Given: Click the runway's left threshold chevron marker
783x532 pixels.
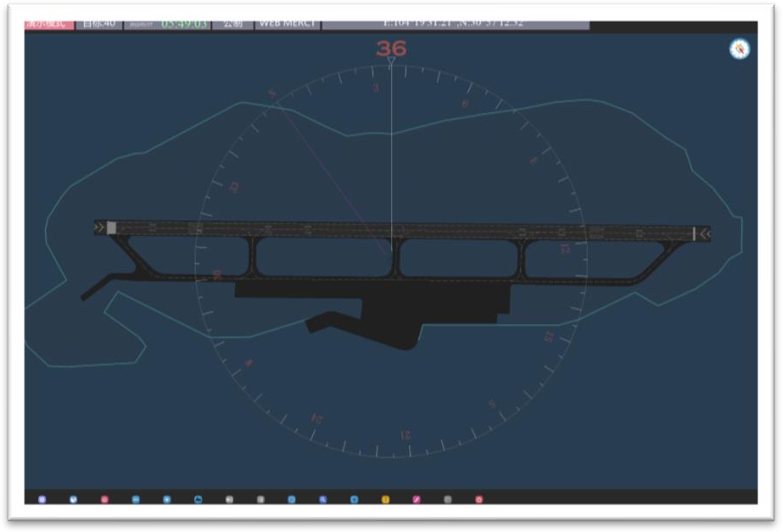Looking at the screenshot, I should 99,228.
